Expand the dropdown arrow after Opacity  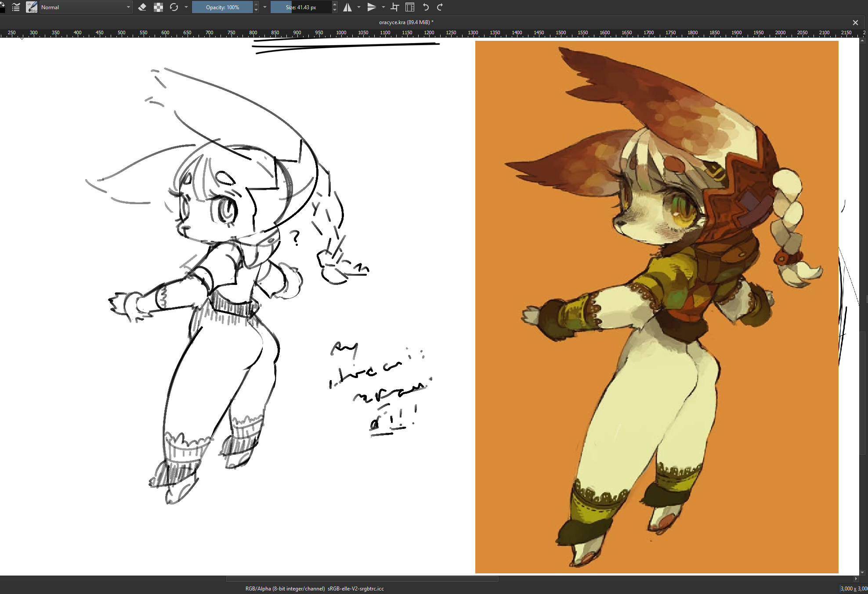(x=265, y=7)
